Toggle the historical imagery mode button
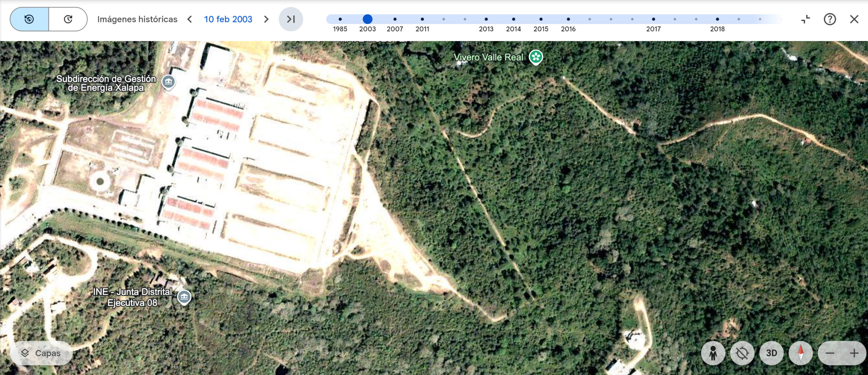 [29, 19]
